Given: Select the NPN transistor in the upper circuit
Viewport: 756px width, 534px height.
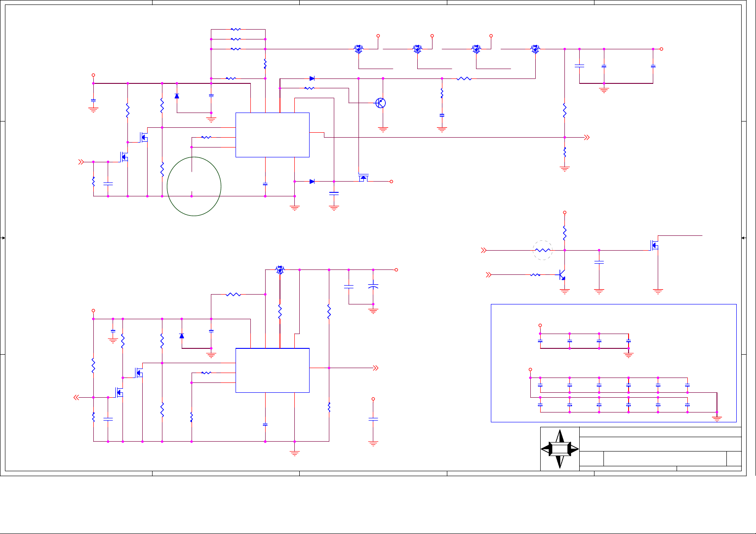Looking at the screenshot, I should pyautogui.click(x=380, y=103).
